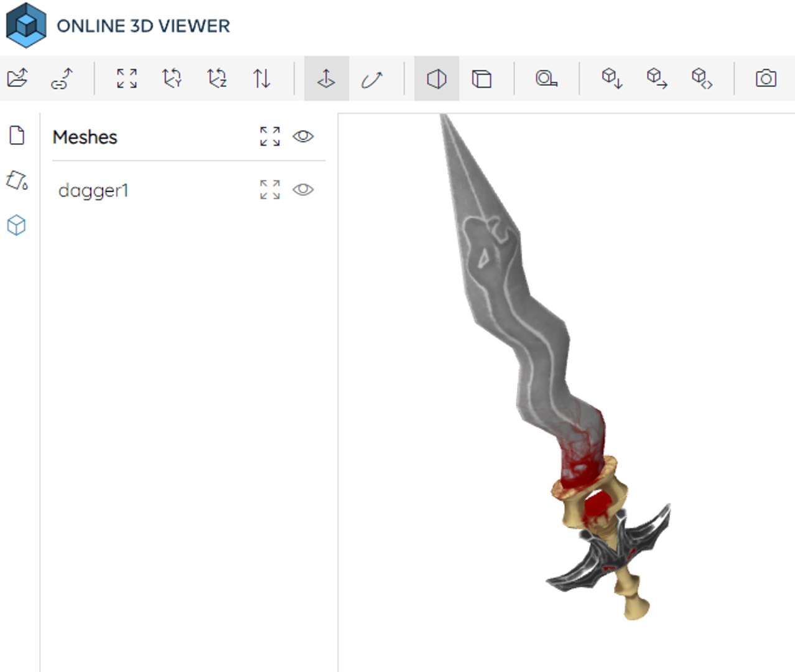The width and height of the screenshot is (795, 672).
Task: Enable fixed up vector navigation
Action: [x=327, y=78]
